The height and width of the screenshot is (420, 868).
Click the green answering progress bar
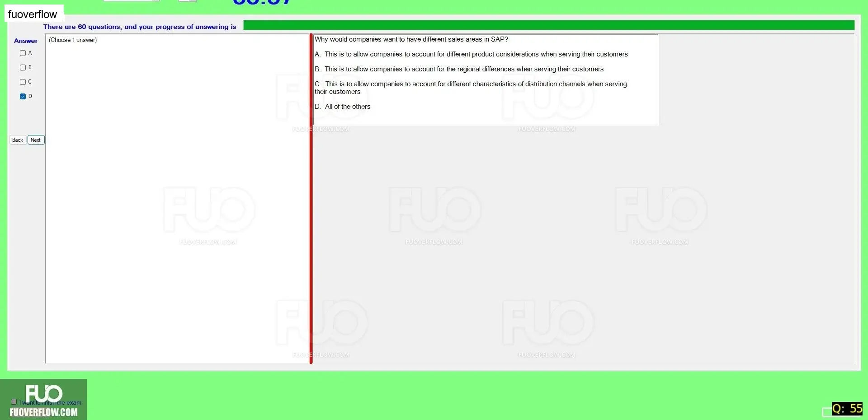click(x=549, y=25)
